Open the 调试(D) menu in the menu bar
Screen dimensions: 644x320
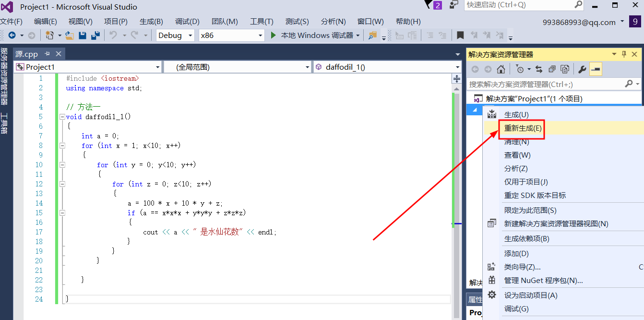point(187,22)
